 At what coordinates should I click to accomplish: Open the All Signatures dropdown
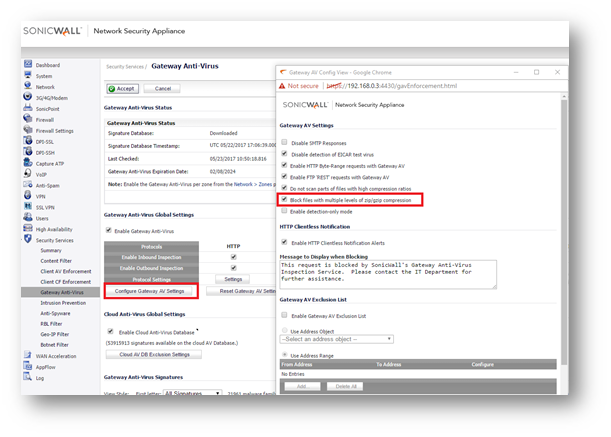(192, 393)
